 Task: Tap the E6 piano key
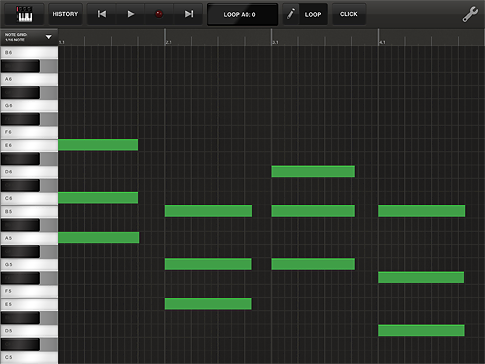coord(29,145)
